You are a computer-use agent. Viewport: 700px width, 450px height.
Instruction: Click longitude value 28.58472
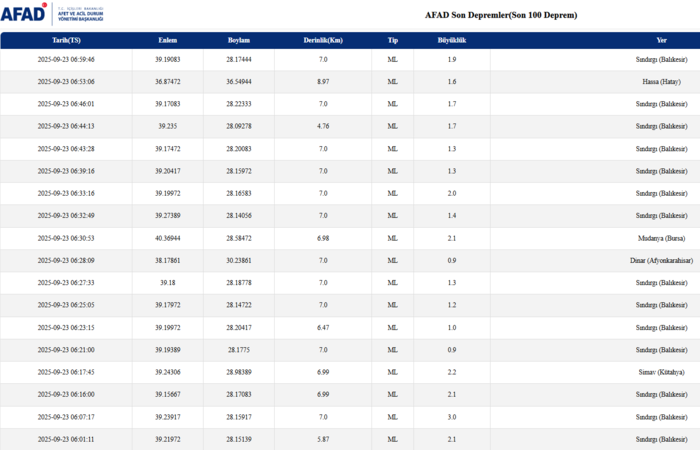[239, 238]
